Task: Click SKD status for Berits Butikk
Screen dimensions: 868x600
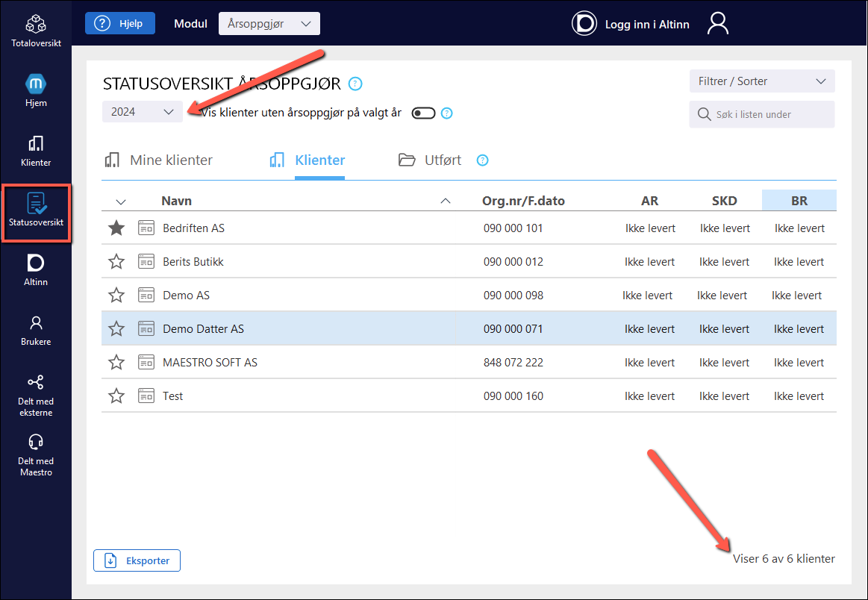Action: (724, 262)
